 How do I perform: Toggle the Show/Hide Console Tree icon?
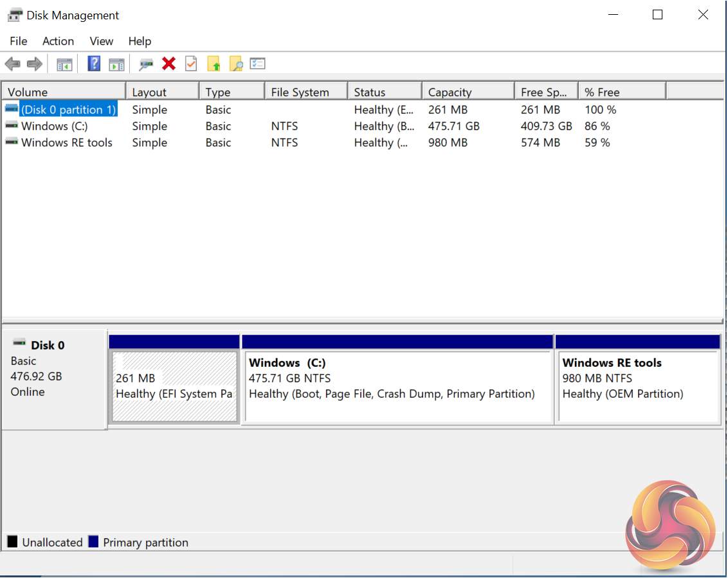click(x=64, y=64)
